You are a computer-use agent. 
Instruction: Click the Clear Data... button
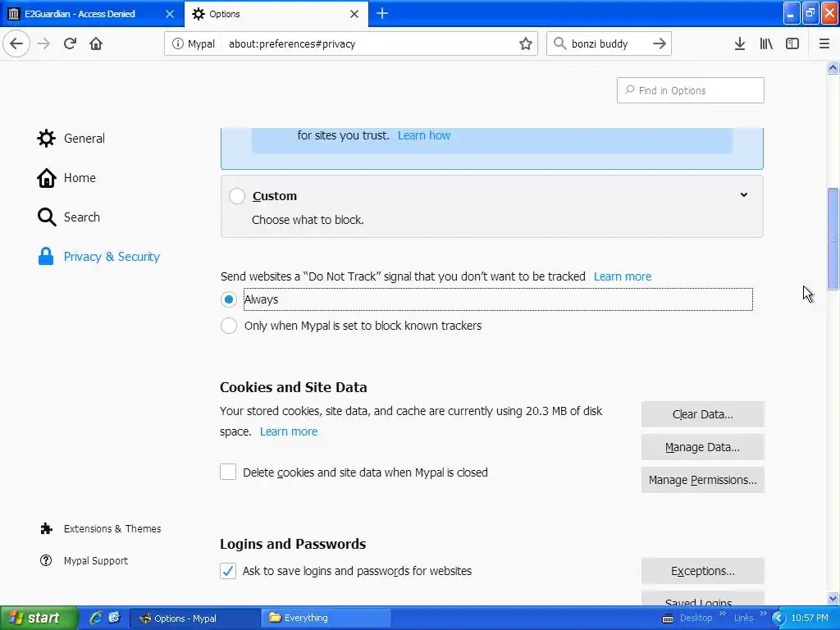pyautogui.click(x=702, y=414)
